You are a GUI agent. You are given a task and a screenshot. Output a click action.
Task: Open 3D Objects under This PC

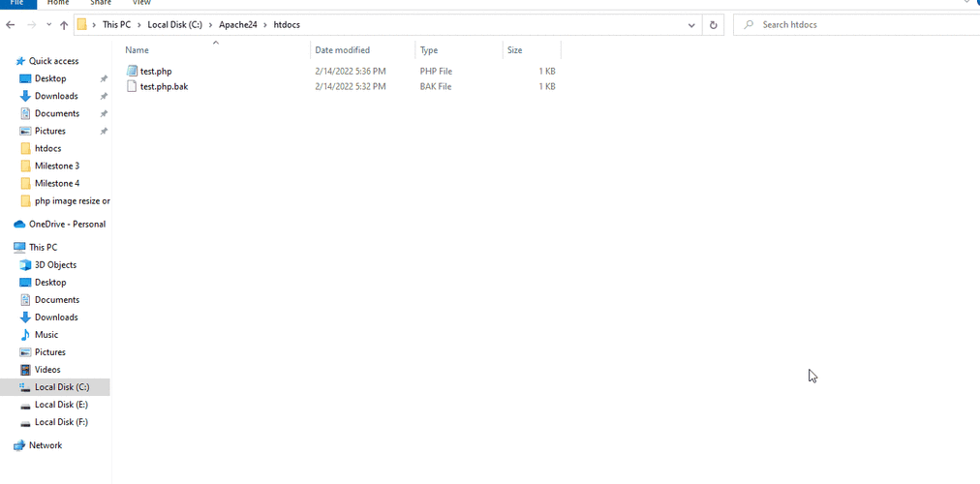[55, 265]
